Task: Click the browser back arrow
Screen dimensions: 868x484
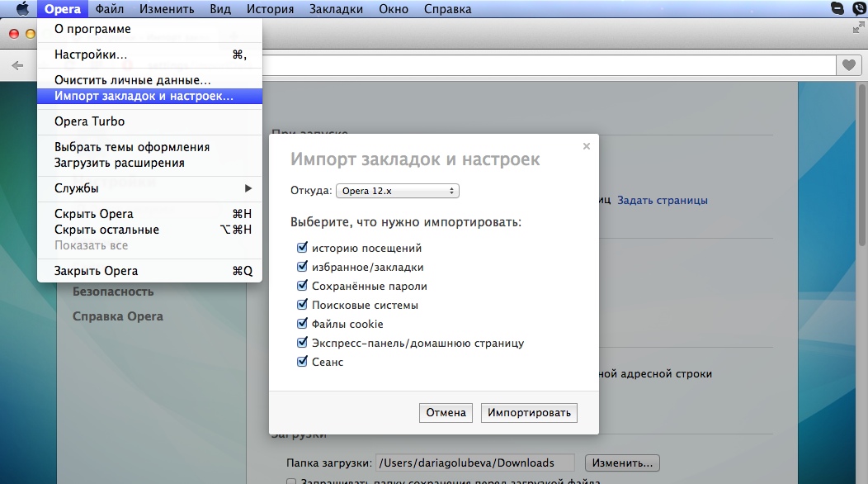Action: (17, 65)
